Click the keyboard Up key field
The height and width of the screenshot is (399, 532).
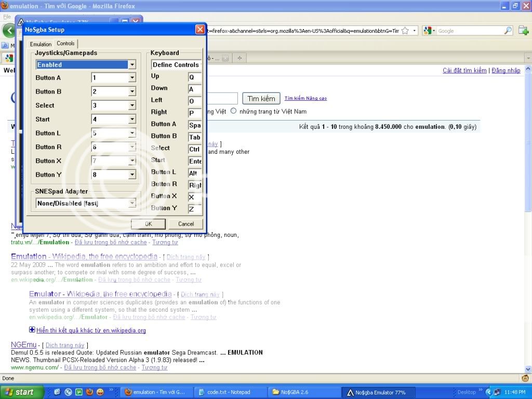tap(195, 77)
